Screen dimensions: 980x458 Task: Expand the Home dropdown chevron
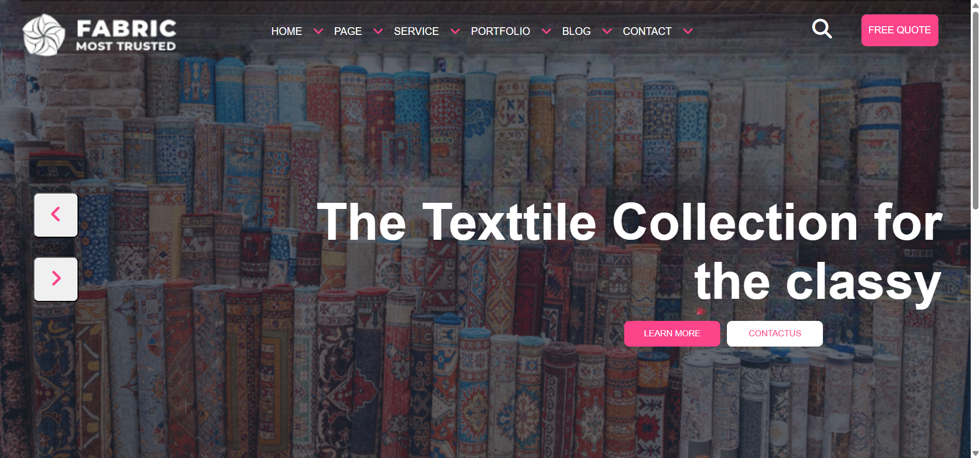pos(318,31)
